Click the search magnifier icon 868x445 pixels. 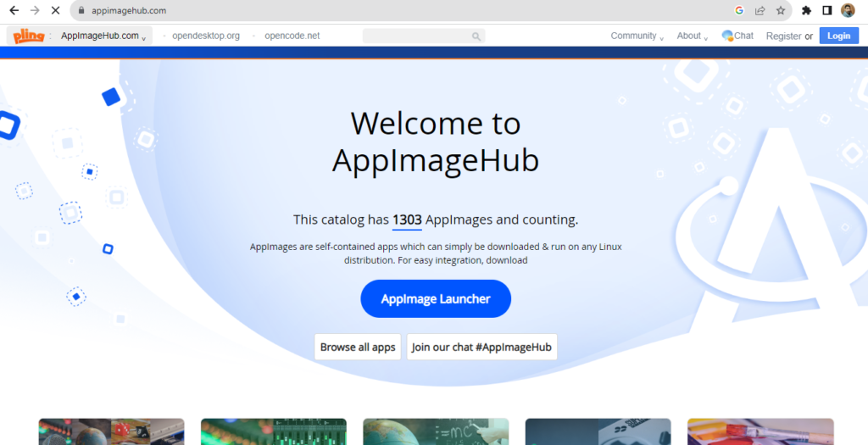(x=476, y=36)
